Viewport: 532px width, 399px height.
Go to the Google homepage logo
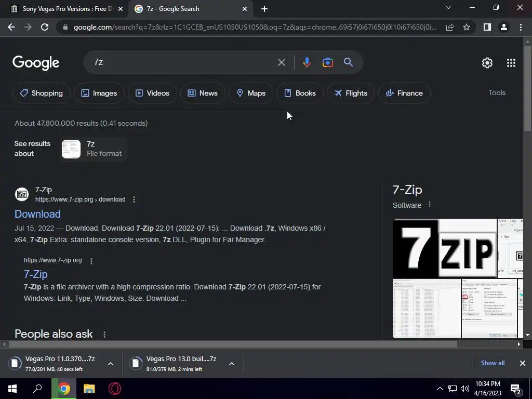[36, 63]
